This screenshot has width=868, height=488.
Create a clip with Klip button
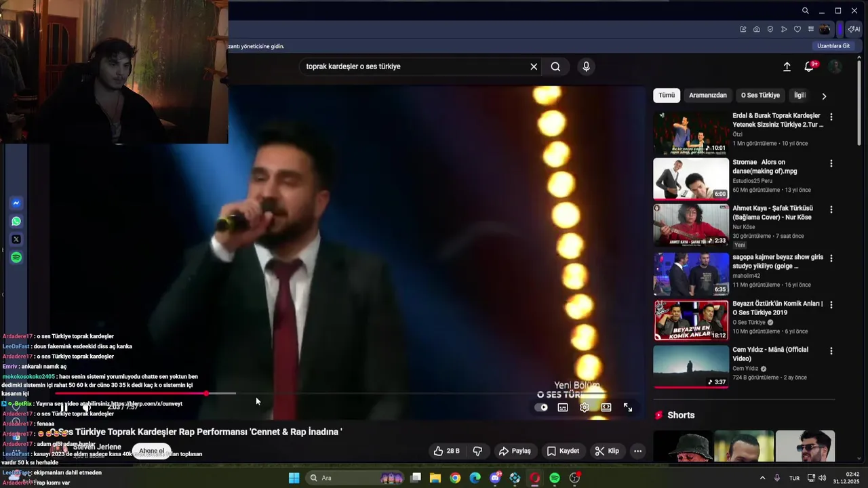(607, 451)
